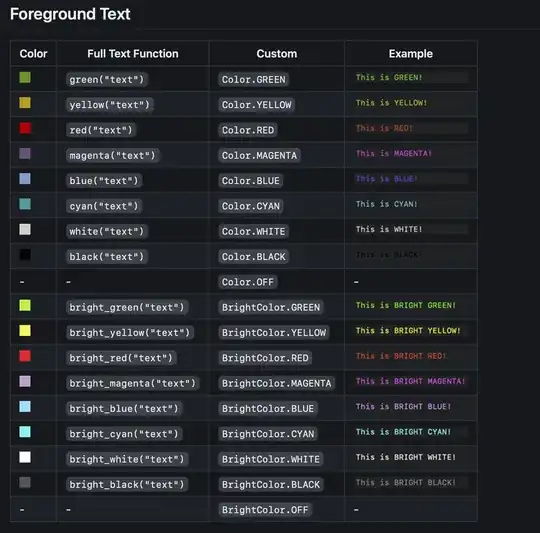The height and width of the screenshot is (533, 540).
Task: Select the bright cyan color swatch
Action: [x=25, y=432]
